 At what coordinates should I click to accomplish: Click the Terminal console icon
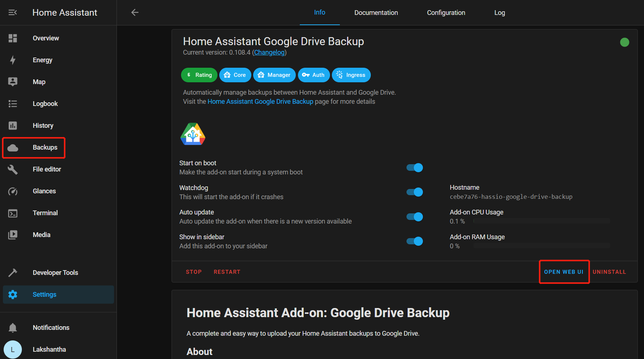tap(13, 213)
